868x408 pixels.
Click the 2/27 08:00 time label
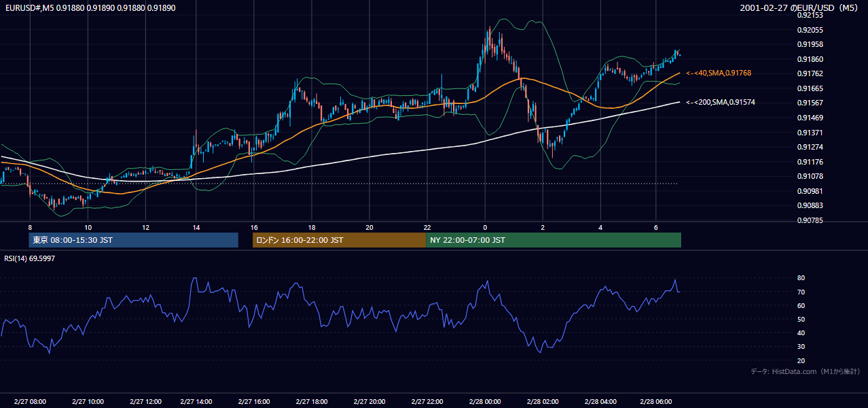30,402
